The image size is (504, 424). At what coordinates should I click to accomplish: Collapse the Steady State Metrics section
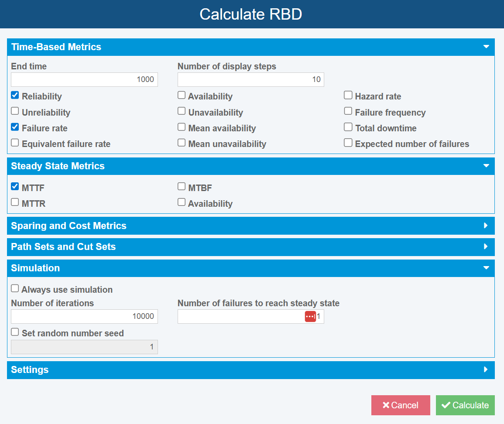coord(486,166)
